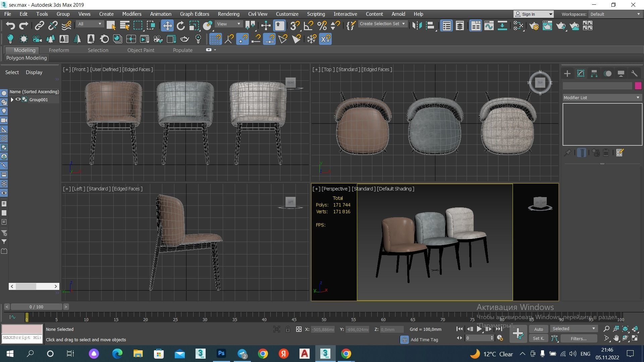Viewport: 644px width, 362px height.
Task: Open the Sign In dropdown
Action: tap(534, 14)
